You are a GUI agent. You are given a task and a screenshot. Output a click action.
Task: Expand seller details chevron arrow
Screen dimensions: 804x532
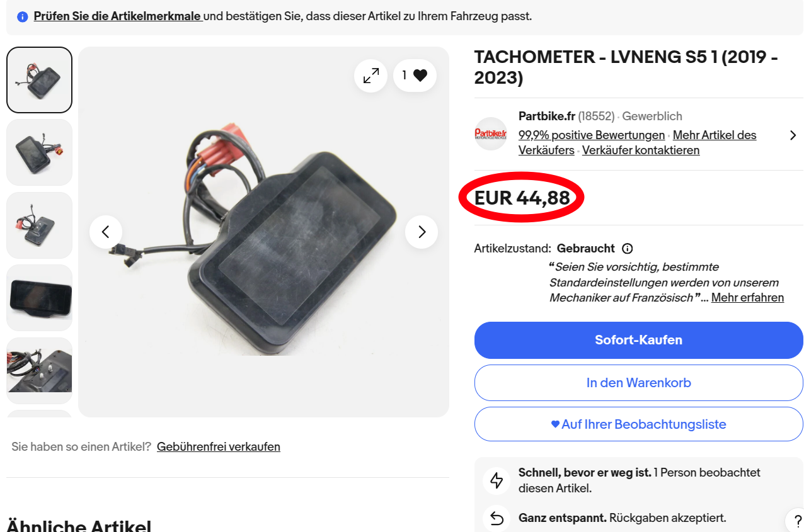(x=793, y=135)
